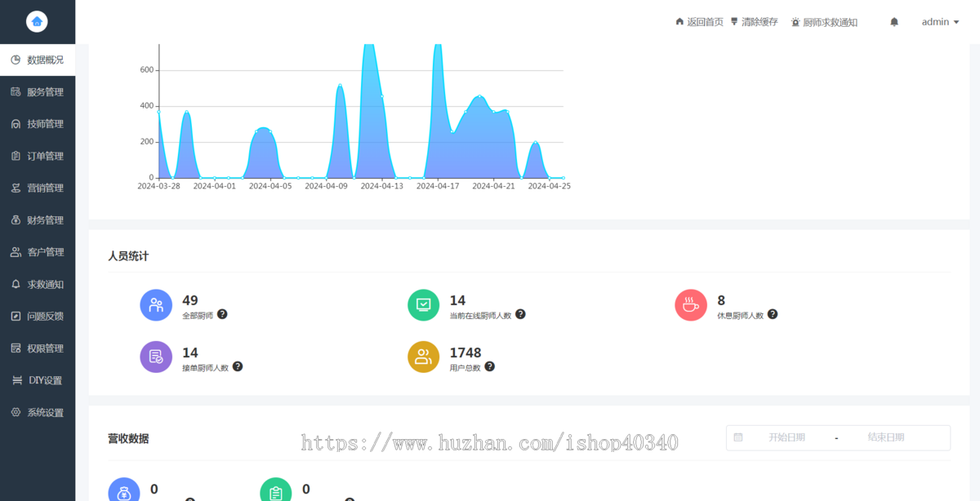Click the 49 total chefs value
The width and height of the screenshot is (980, 501).
[x=190, y=300]
